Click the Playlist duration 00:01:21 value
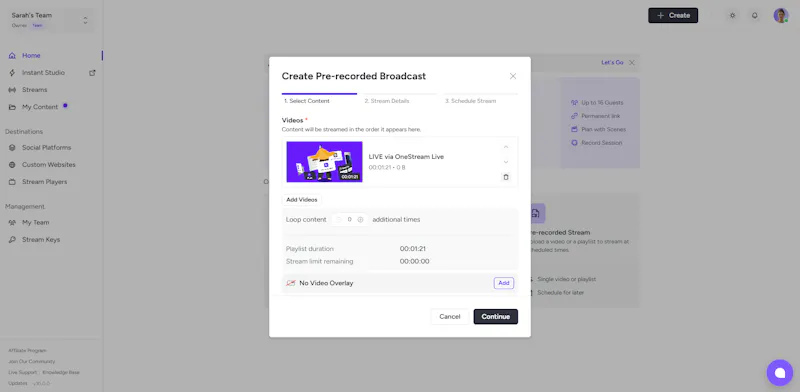 (413, 249)
